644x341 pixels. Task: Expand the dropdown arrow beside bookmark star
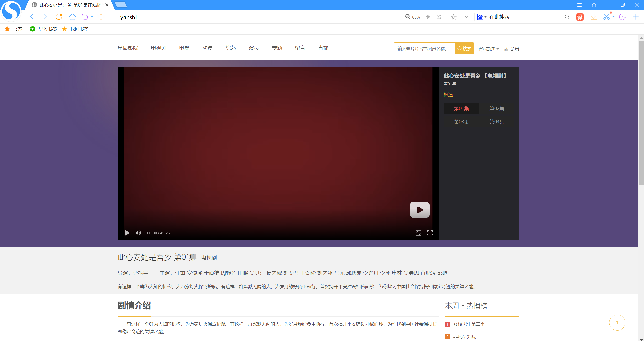pos(466,17)
